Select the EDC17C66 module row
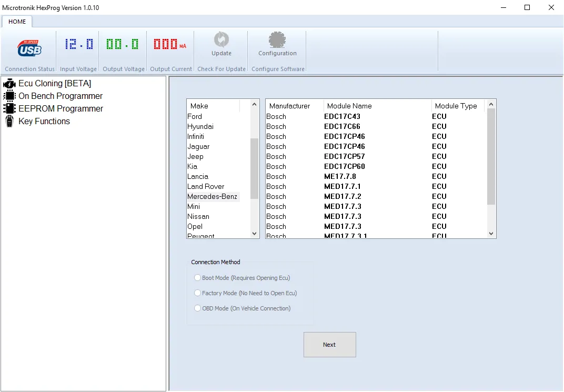564x392 pixels. point(376,127)
